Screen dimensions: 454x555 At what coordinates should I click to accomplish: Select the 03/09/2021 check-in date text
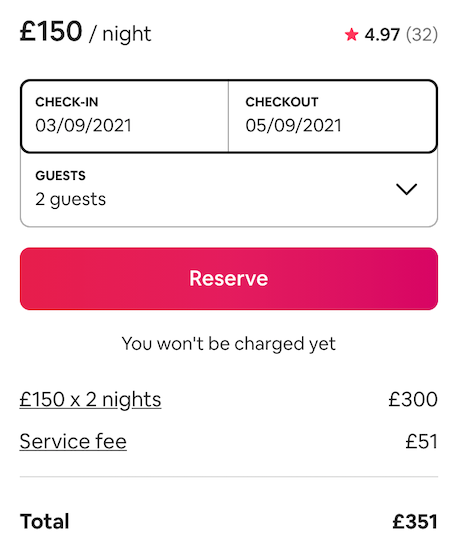click(x=83, y=126)
